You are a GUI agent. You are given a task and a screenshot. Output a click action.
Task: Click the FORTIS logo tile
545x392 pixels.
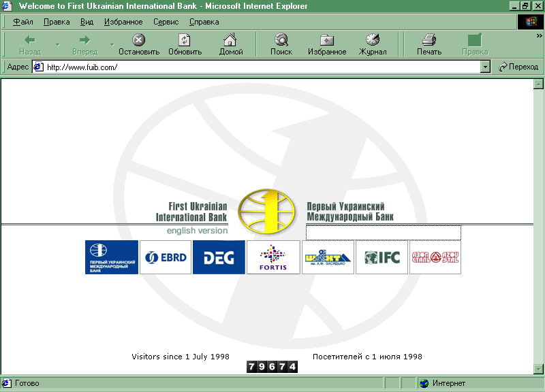point(273,257)
